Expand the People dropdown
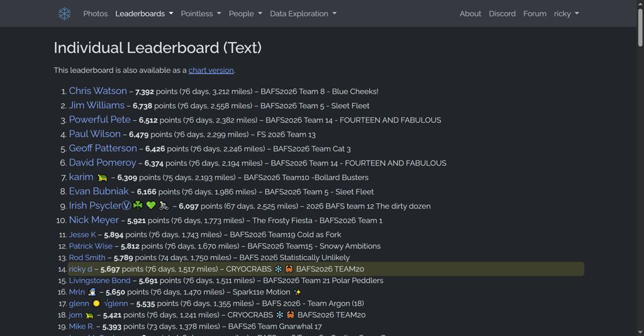The image size is (644, 336). pos(245,14)
